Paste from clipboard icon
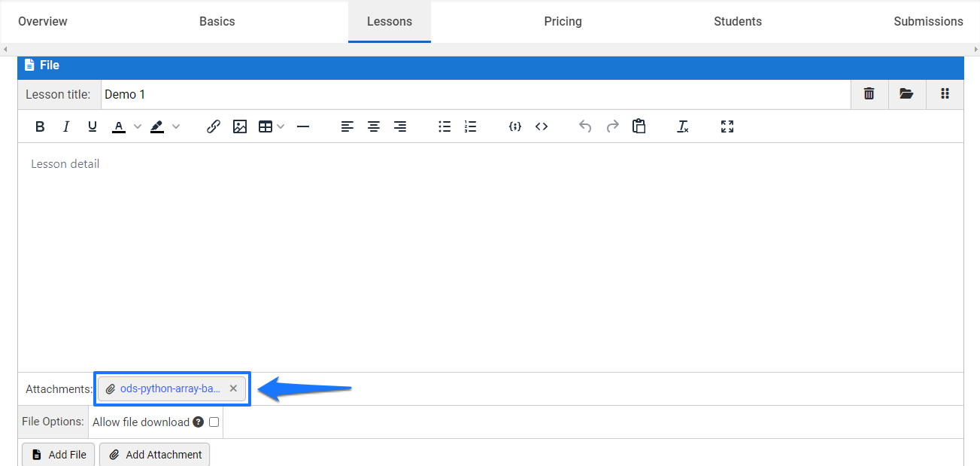Image resolution: width=980 pixels, height=466 pixels. tap(639, 126)
